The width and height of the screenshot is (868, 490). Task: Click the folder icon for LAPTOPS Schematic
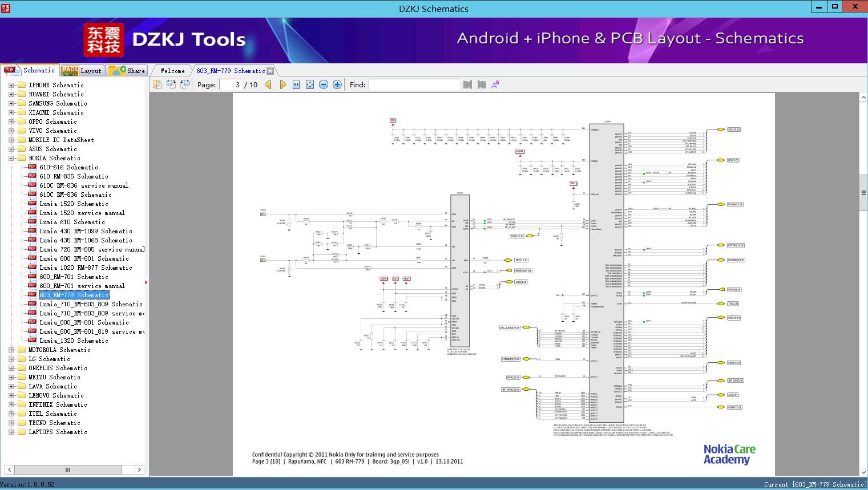tap(22, 432)
